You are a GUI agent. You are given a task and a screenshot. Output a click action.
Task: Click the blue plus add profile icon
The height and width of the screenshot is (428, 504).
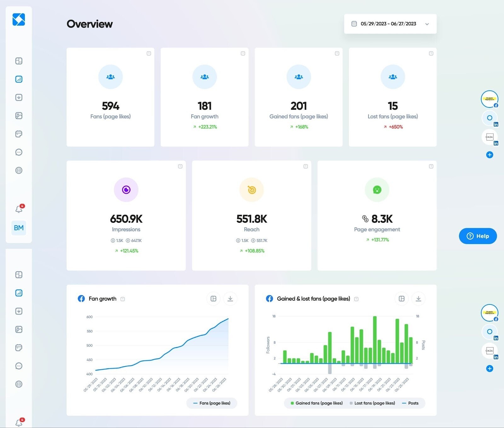(x=490, y=155)
